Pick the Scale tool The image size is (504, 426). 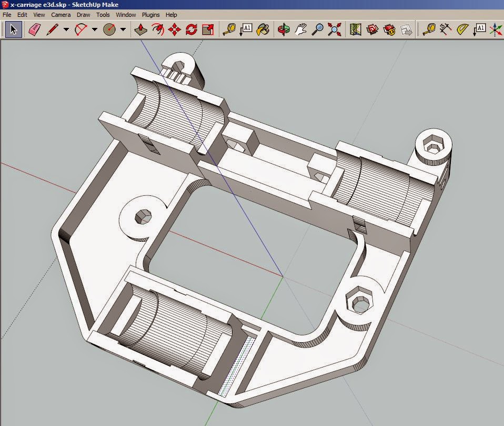[208, 29]
